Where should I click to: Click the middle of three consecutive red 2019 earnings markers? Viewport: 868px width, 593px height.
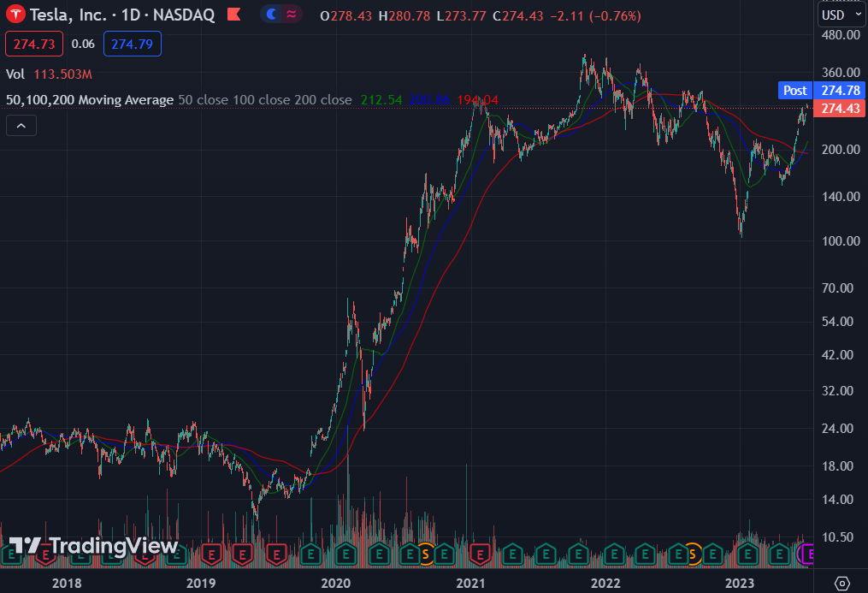pos(243,553)
